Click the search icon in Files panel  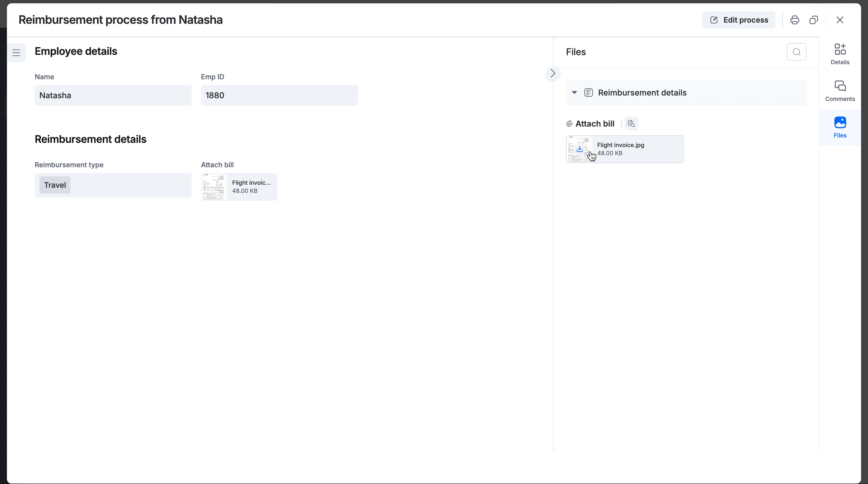click(x=796, y=52)
